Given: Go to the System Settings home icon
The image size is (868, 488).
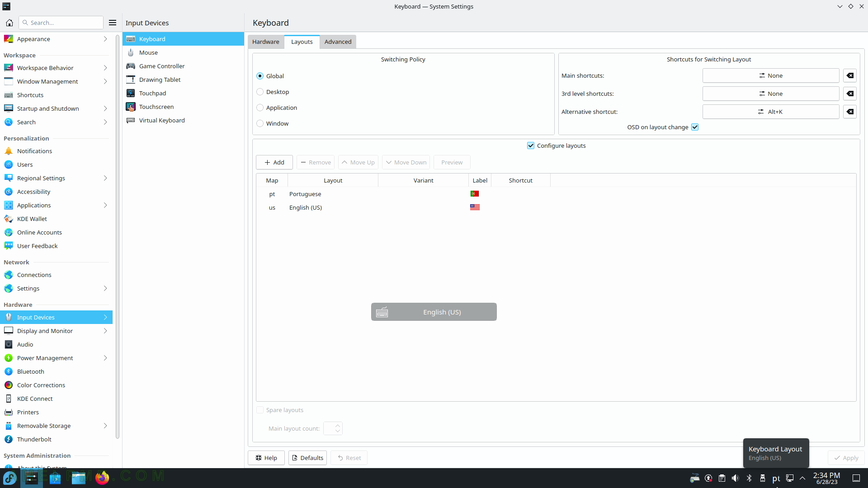Looking at the screenshot, I should click(x=9, y=23).
